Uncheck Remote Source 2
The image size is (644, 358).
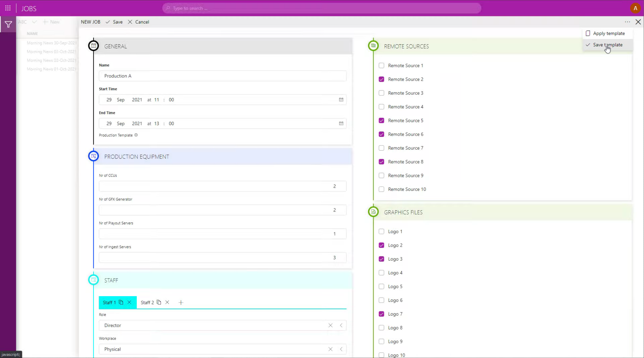click(x=381, y=79)
